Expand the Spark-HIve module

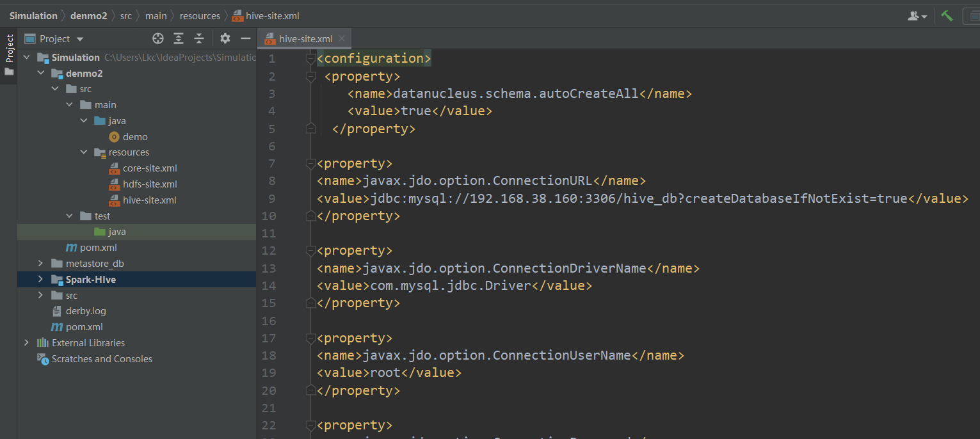[x=41, y=279]
